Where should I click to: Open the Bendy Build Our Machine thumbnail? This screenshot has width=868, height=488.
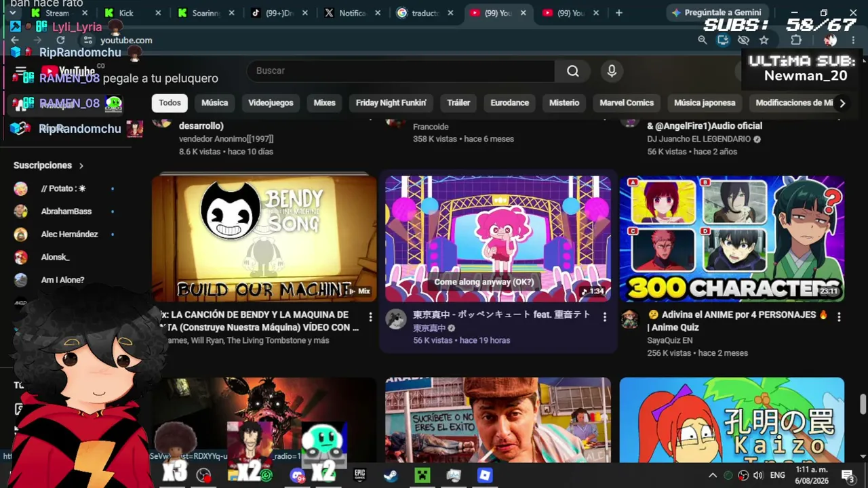coord(264,239)
